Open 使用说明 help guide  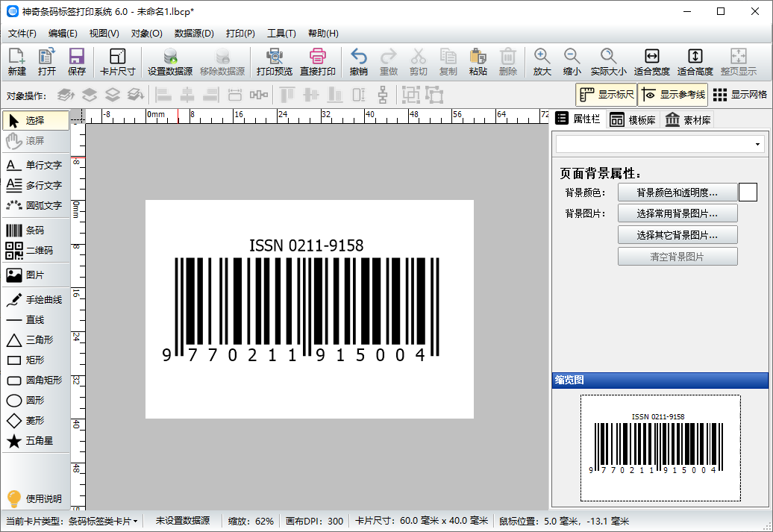(36, 498)
